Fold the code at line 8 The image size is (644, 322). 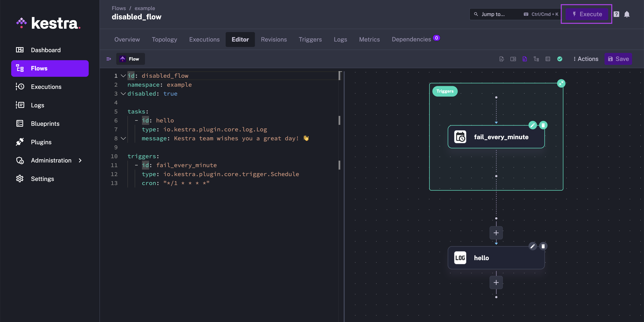[x=123, y=138]
